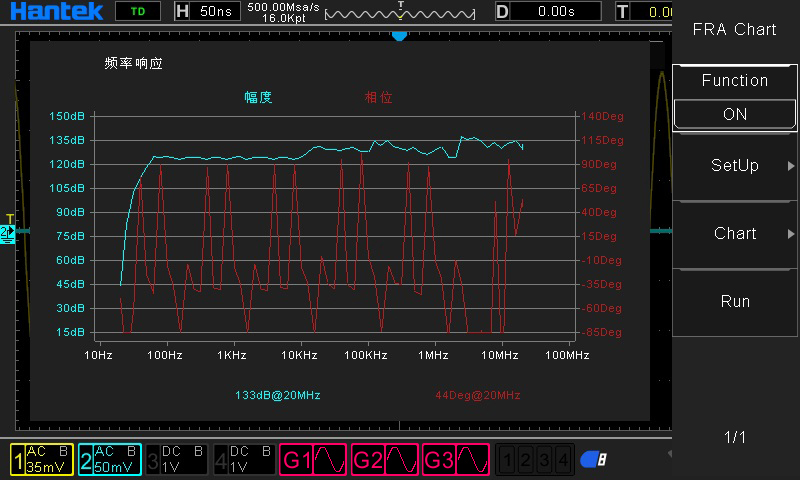Screen dimensions: 800x480
Task: Open G3 sine wave generator
Action: (x=456, y=459)
